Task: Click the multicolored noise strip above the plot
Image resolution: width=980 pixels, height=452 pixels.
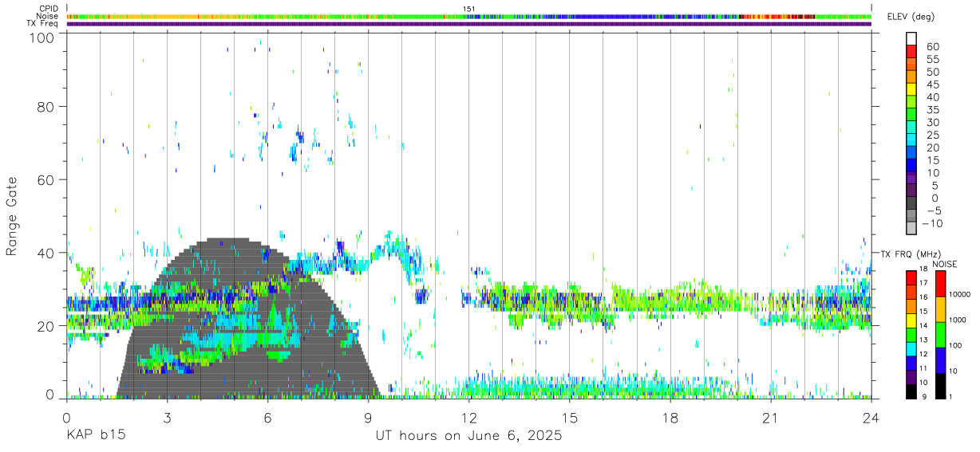Action: pyautogui.click(x=469, y=16)
